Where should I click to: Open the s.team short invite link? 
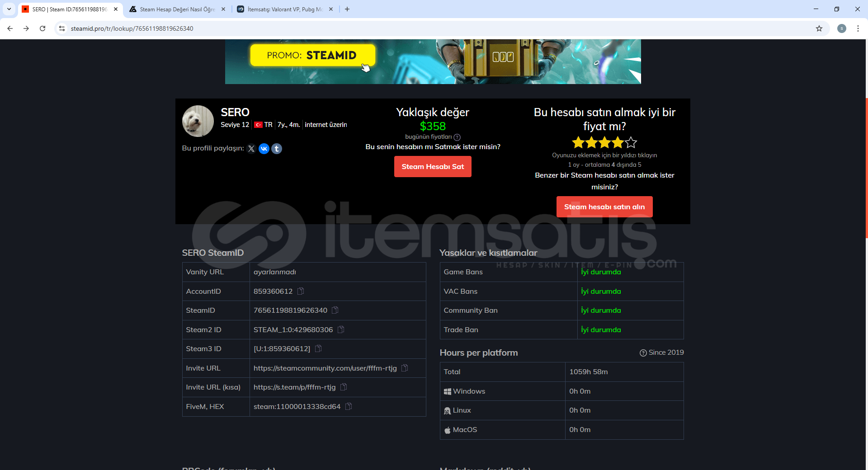coord(294,387)
